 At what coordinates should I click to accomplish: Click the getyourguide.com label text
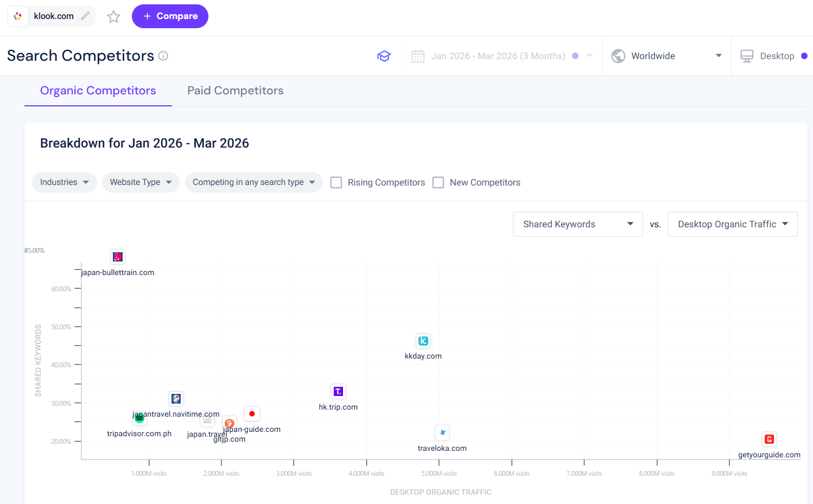(769, 455)
